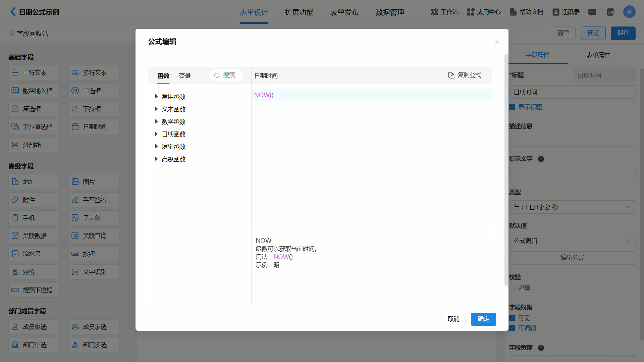Click the 单选框 field icon
Screen dimensions: 644x362
(75, 91)
